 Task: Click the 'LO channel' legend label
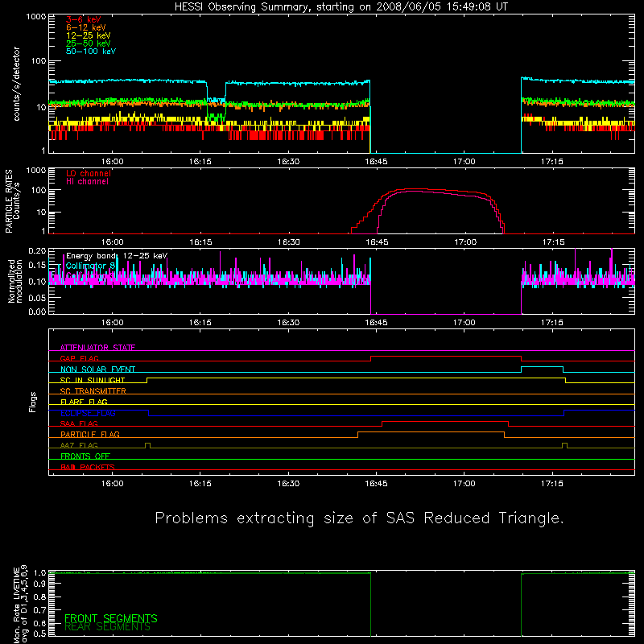tap(89, 173)
